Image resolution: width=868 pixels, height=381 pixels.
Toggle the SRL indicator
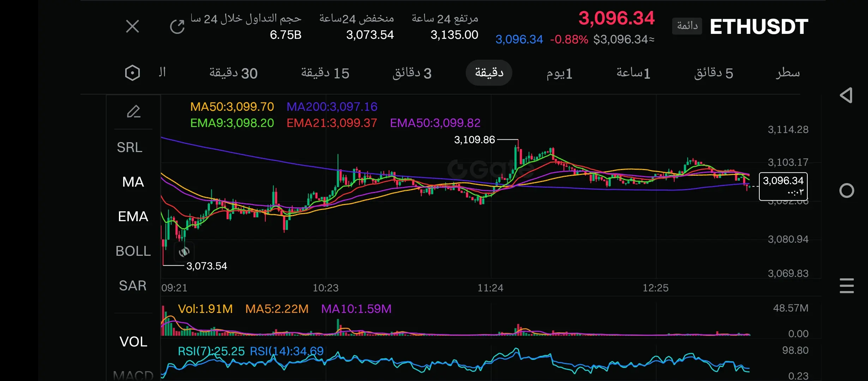pyautogui.click(x=130, y=147)
